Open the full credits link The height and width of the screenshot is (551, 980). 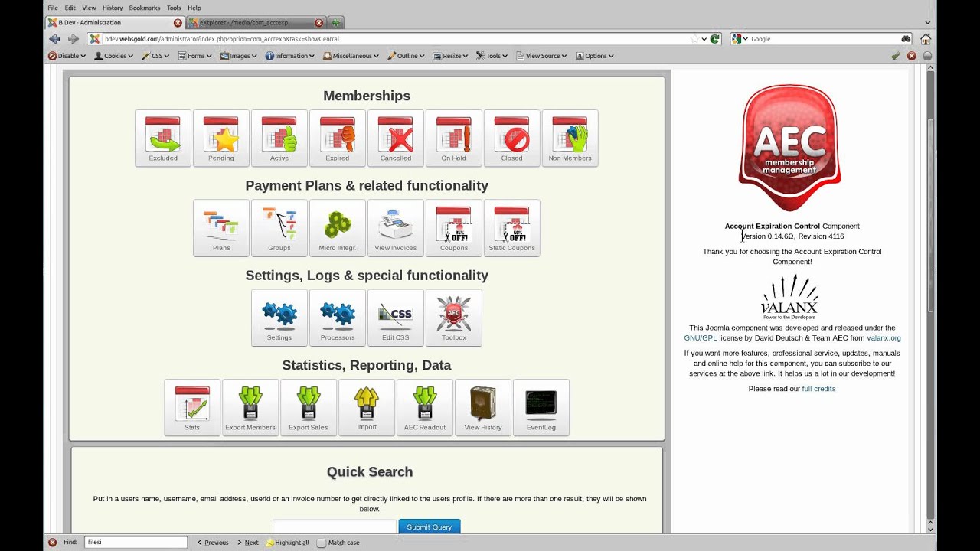(818, 389)
